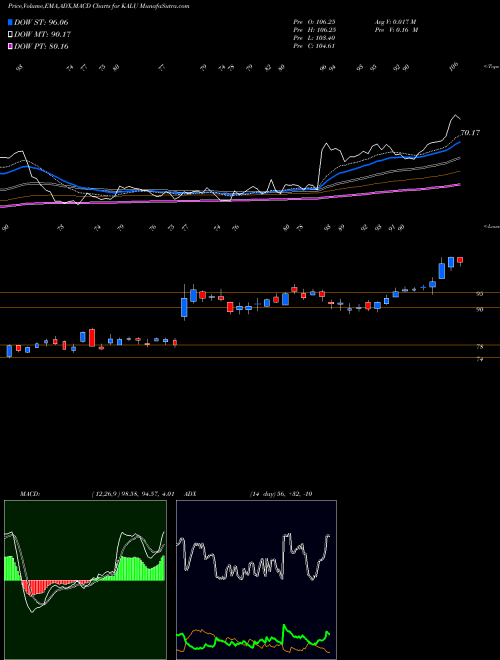Image resolution: width=500 pixels, height=660 pixels.
Task: Click inside the green MACD histogram chart
Action: pos(85,580)
